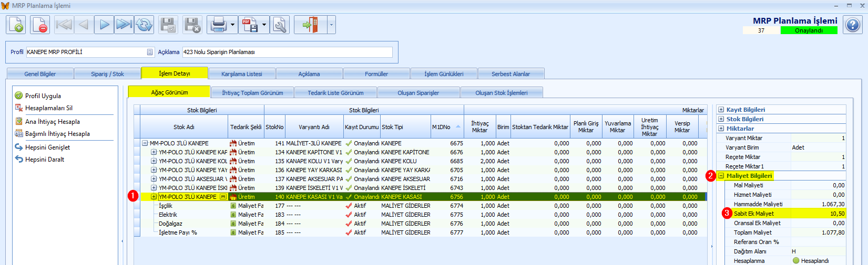Click the refresh arrows icon

[x=144, y=25]
